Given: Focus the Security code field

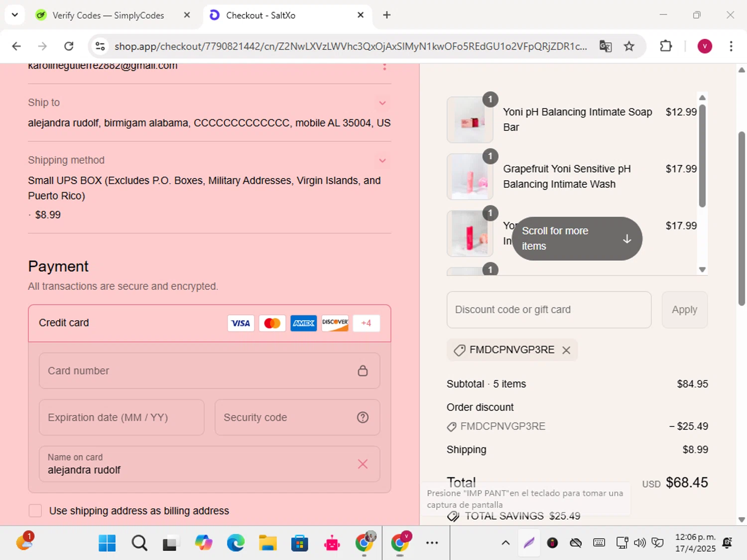Looking at the screenshot, I should 297,417.
